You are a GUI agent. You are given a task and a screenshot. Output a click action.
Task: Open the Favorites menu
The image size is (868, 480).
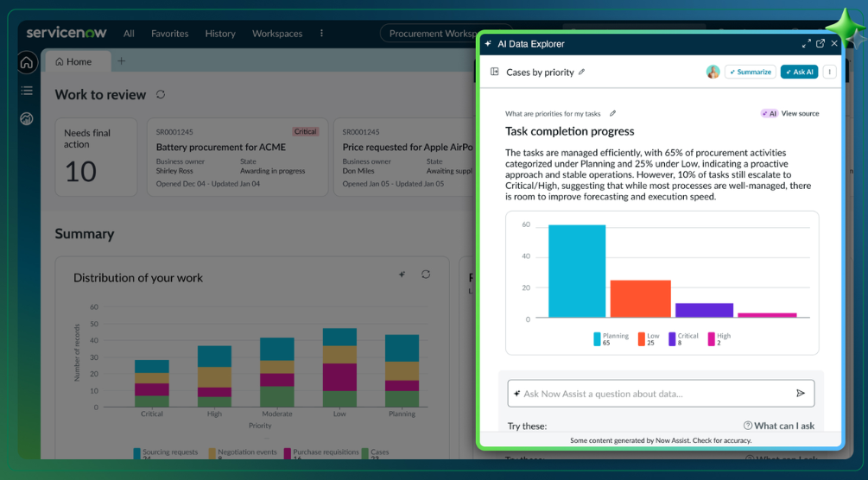(169, 34)
